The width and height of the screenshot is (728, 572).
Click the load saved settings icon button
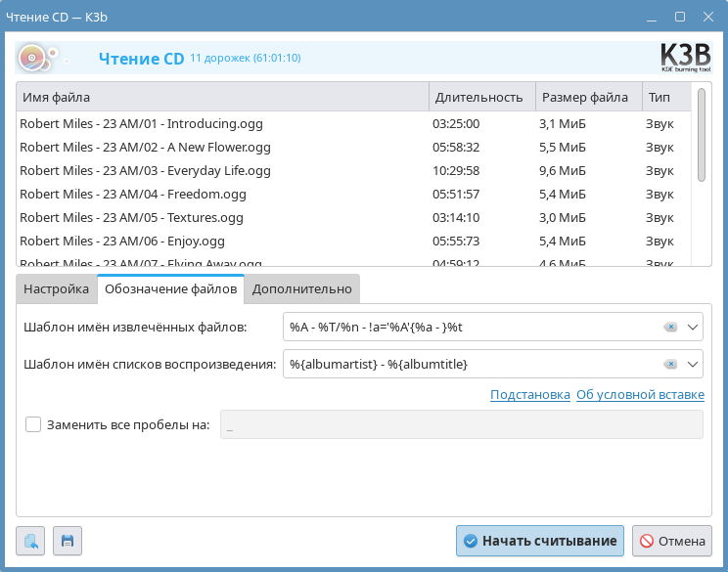click(31, 541)
